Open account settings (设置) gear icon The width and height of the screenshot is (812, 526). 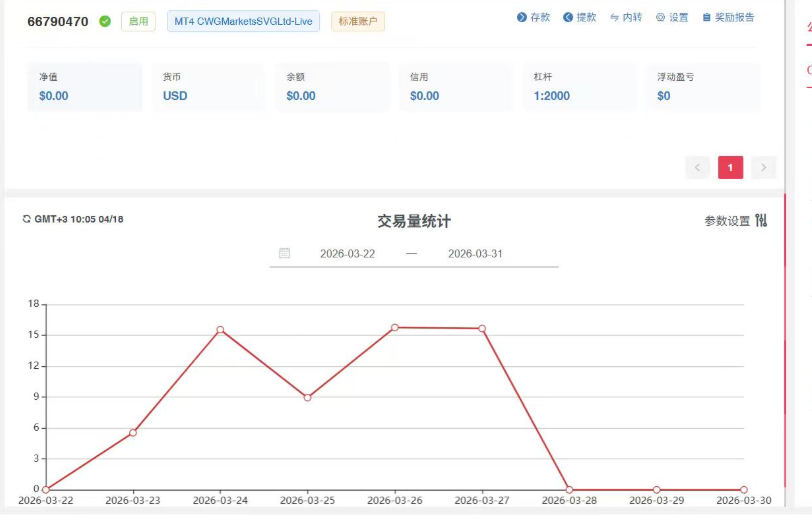pos(661,18)
